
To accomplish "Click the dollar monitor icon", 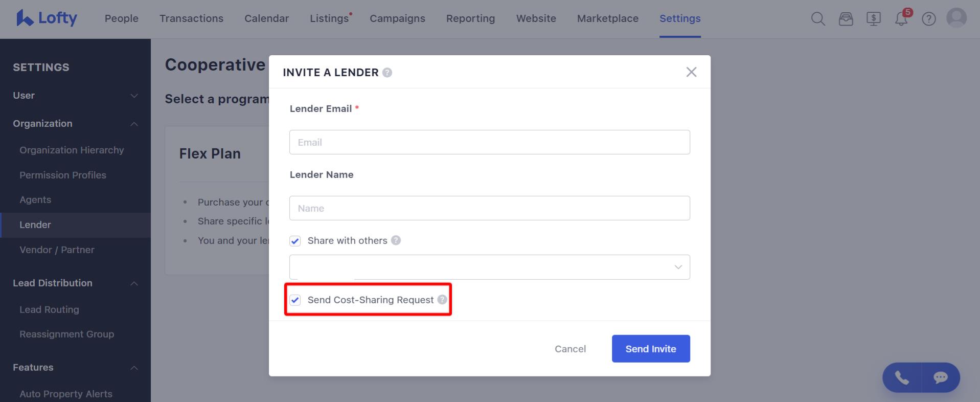I will (874, 19).
